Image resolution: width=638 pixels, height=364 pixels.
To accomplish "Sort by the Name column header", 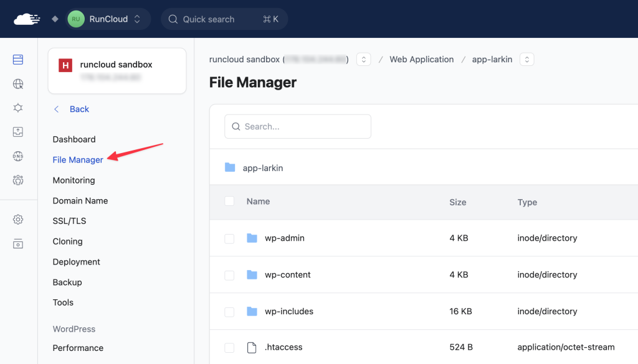I will 258,202.
